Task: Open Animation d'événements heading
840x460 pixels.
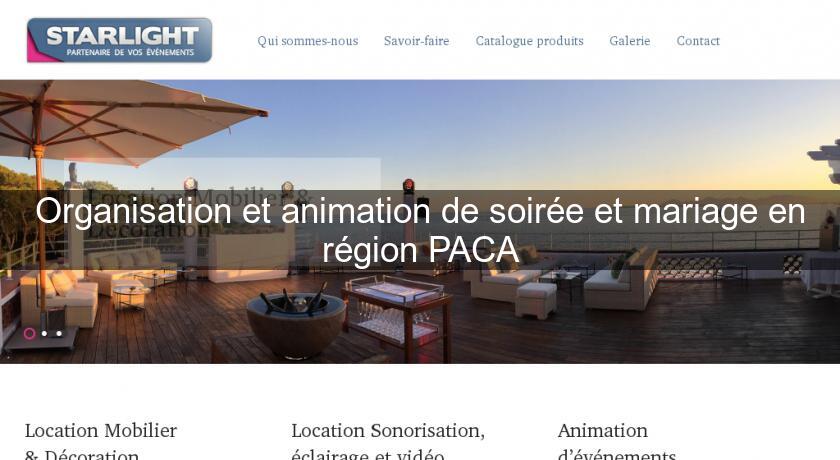Action: coord(617,442)
